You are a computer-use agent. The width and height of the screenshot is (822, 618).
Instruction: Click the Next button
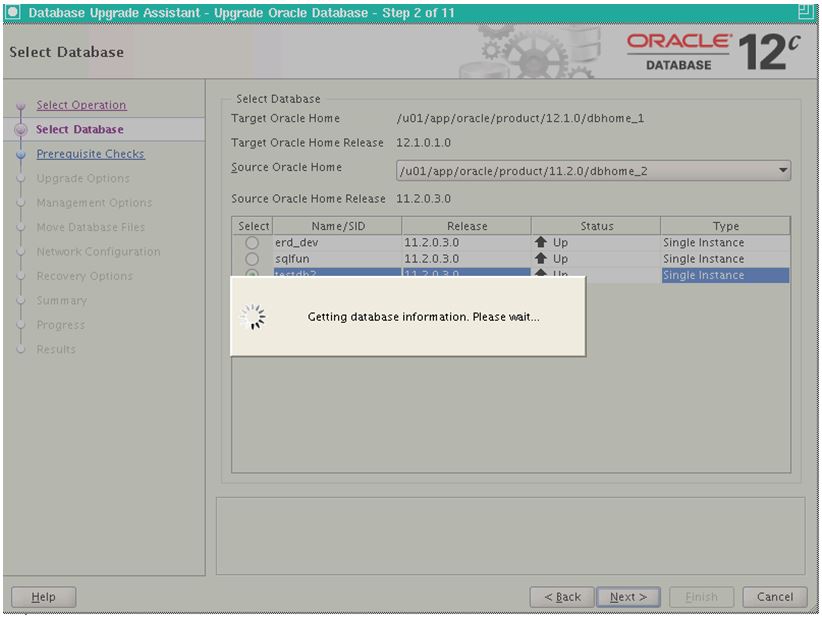[x=628, y=597]
